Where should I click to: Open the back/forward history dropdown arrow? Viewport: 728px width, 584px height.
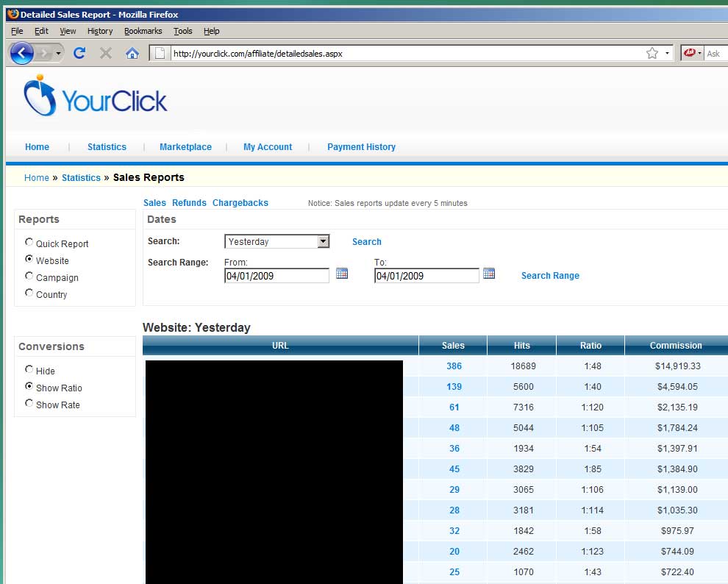pos(59,53)
